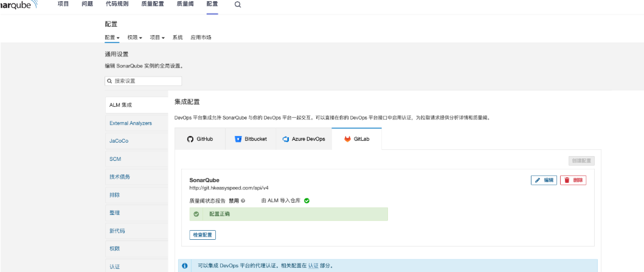Expand the 权限 submenu dropdown

pyautogui.click(x=135, y=37)
